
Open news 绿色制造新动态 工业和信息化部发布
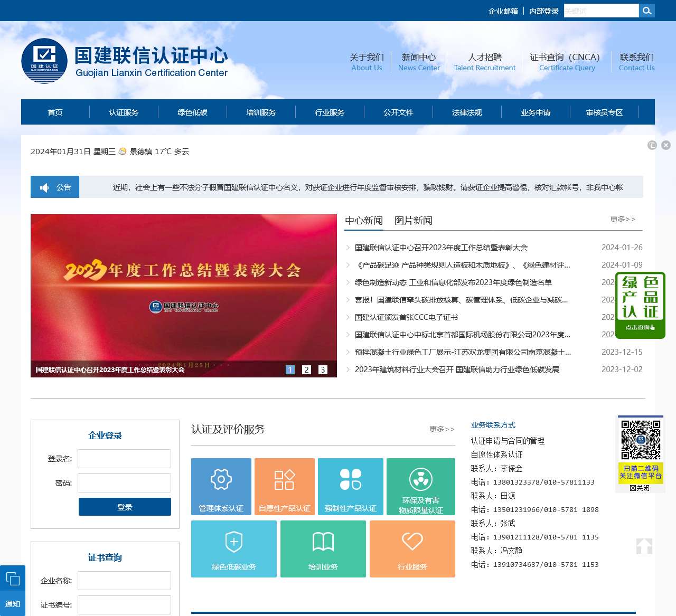(453, 282)
